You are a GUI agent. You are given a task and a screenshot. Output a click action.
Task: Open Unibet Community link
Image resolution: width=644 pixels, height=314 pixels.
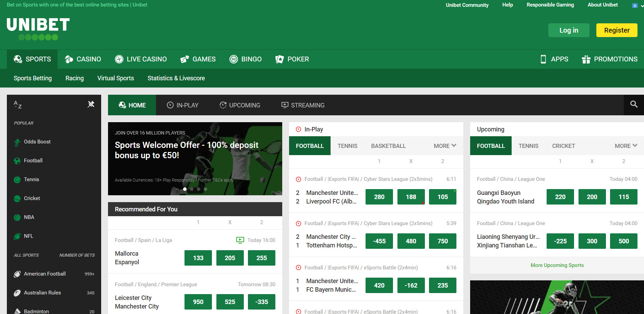467,5
